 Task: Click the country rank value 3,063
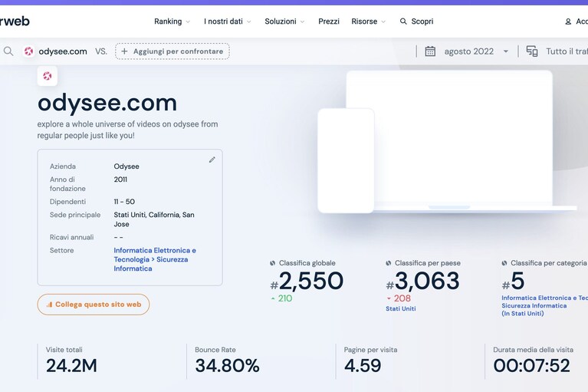tap(427, 281)
